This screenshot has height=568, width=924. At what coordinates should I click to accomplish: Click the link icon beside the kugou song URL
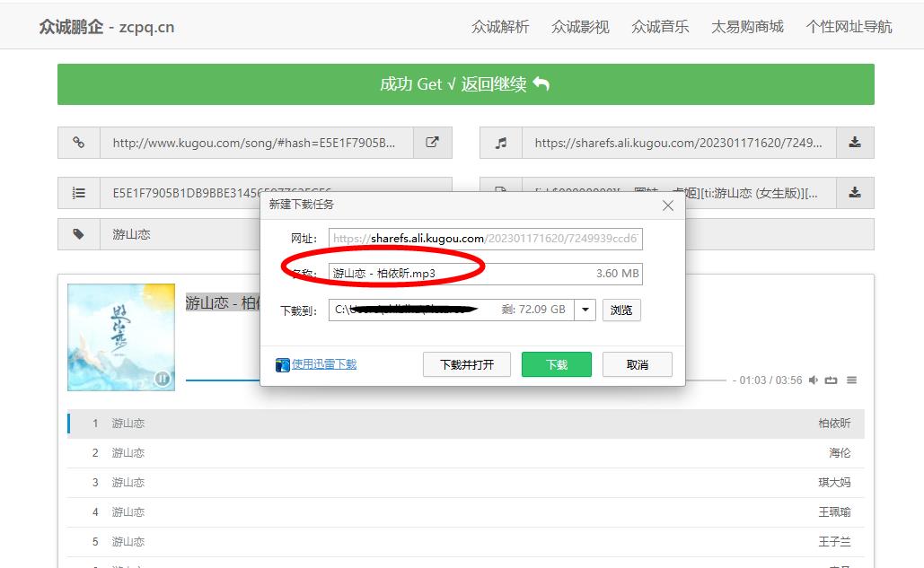pyautogui.click(x=78, y=143)
